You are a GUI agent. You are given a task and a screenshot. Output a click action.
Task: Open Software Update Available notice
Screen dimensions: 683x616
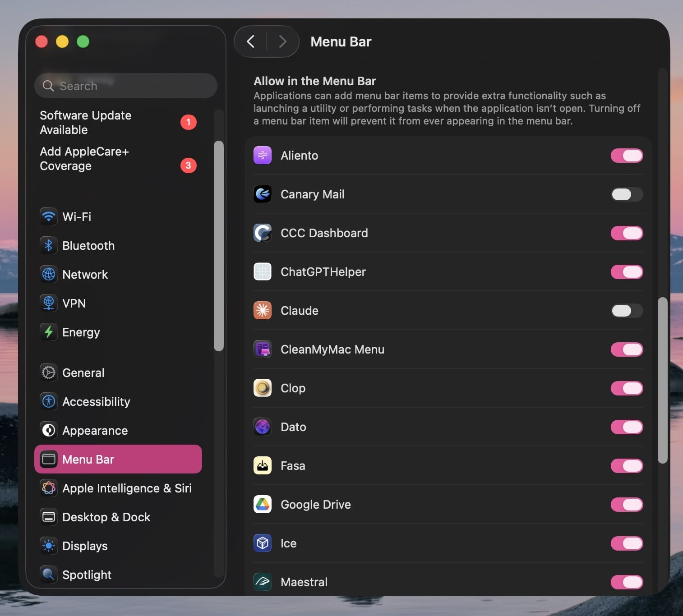pyautogui.click(x=86, y=122)
